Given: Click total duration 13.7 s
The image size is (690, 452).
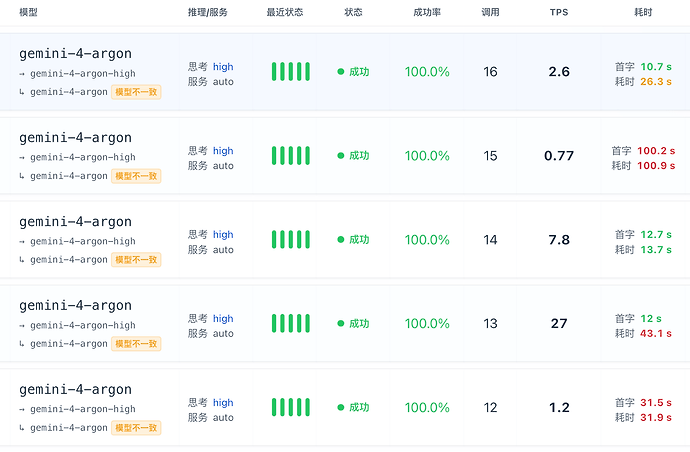Looking at the screenshot, I should click(656, 250).
